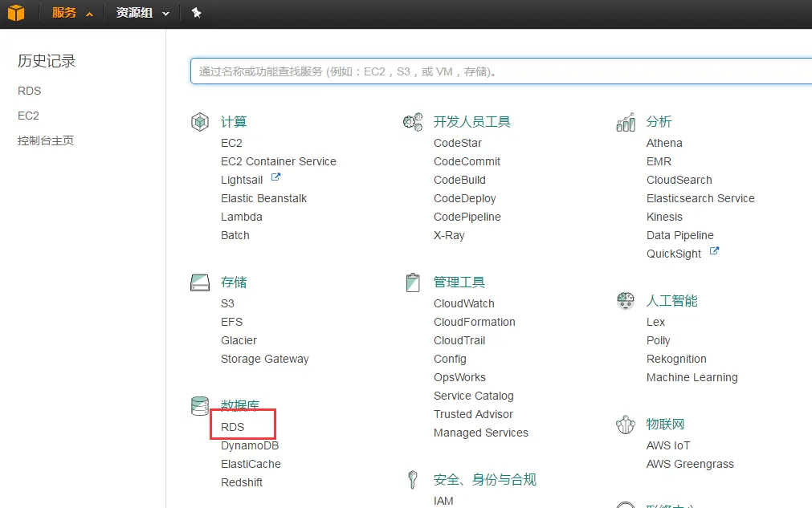Open DynamoDB service
The width and height of the screenshot is (812, 508).
pos(250,446)
